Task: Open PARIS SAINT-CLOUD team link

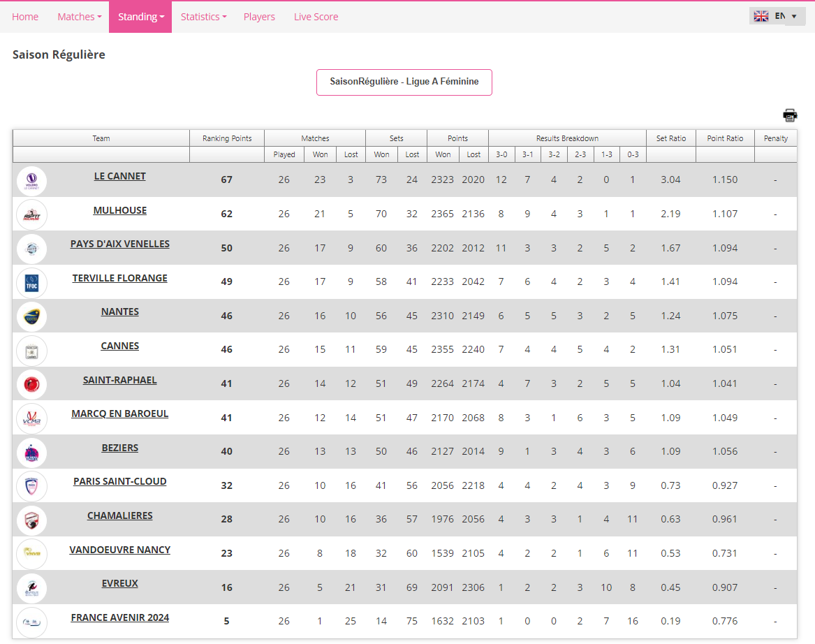Action: coord(119,481)
